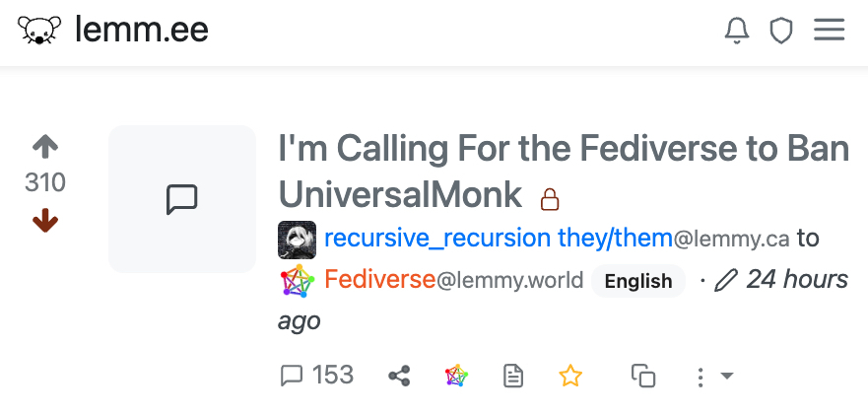Click the share icon below the post

point(399,377)
